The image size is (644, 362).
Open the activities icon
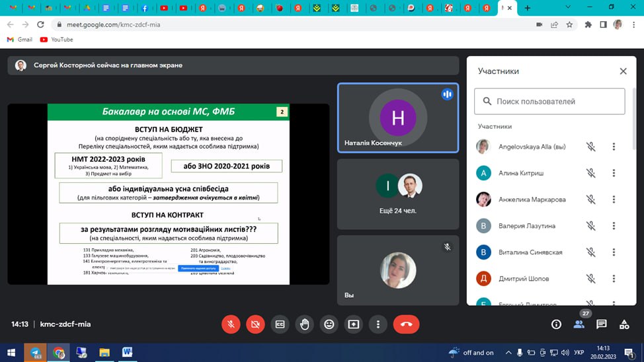pos(624,324)
